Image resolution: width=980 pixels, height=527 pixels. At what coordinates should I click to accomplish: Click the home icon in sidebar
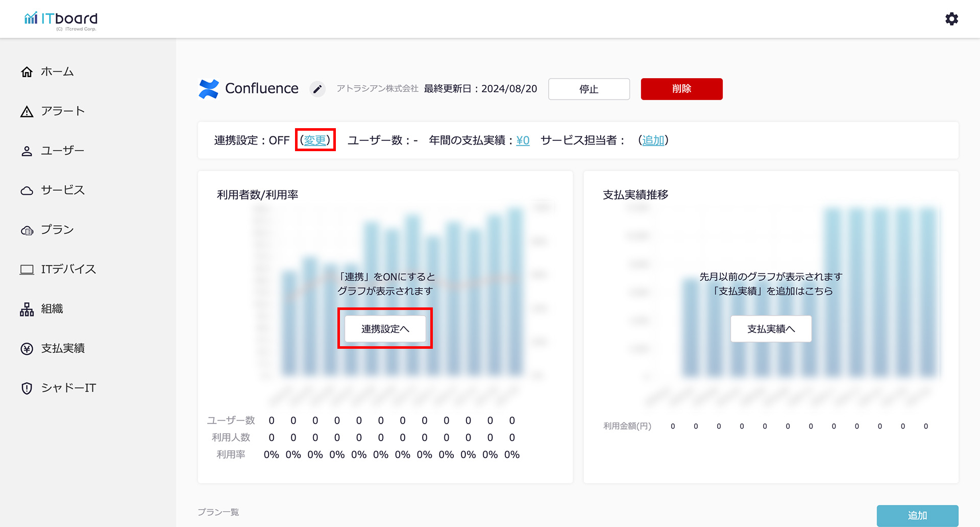(27, 72)
